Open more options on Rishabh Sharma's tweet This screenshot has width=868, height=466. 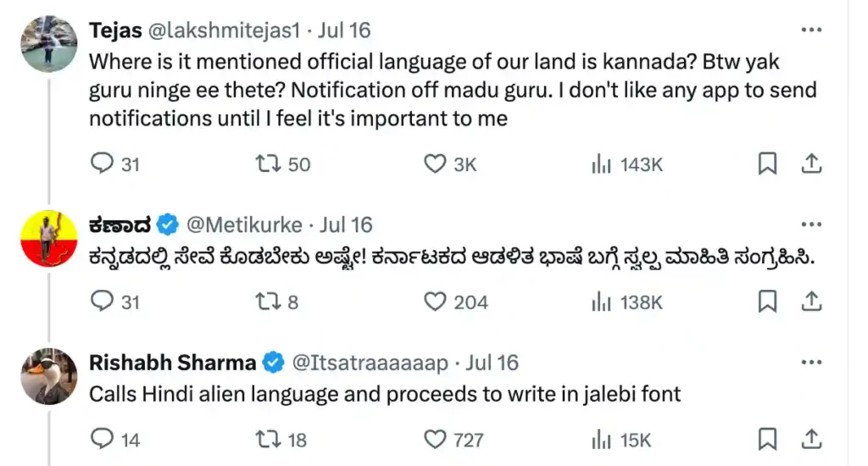811,363
